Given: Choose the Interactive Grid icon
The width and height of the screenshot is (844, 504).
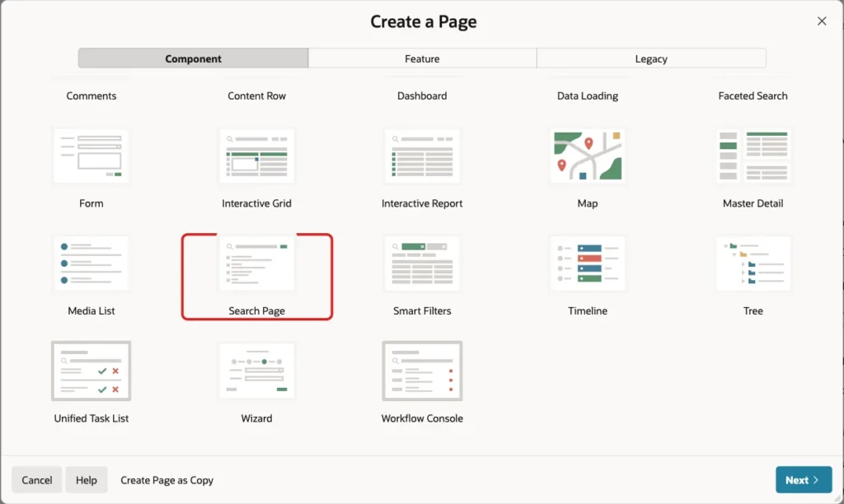Looking at the screenshot, I should pos(257,156).
